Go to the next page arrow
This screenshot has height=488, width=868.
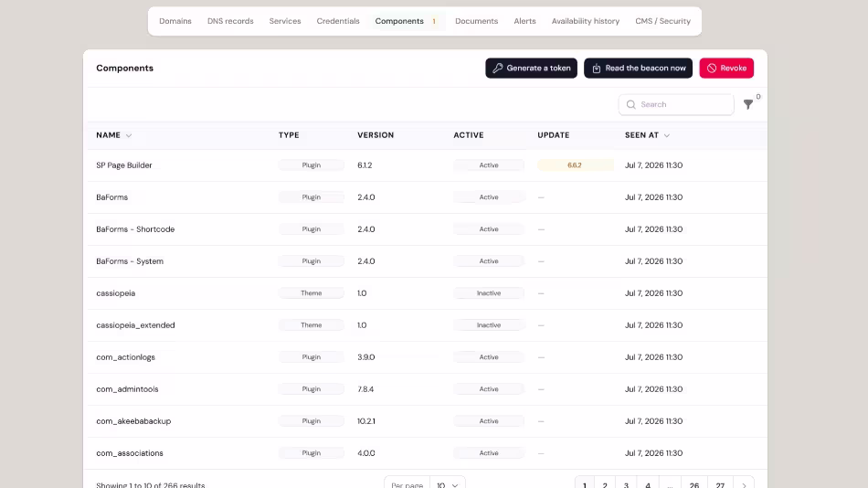(744, 485)
